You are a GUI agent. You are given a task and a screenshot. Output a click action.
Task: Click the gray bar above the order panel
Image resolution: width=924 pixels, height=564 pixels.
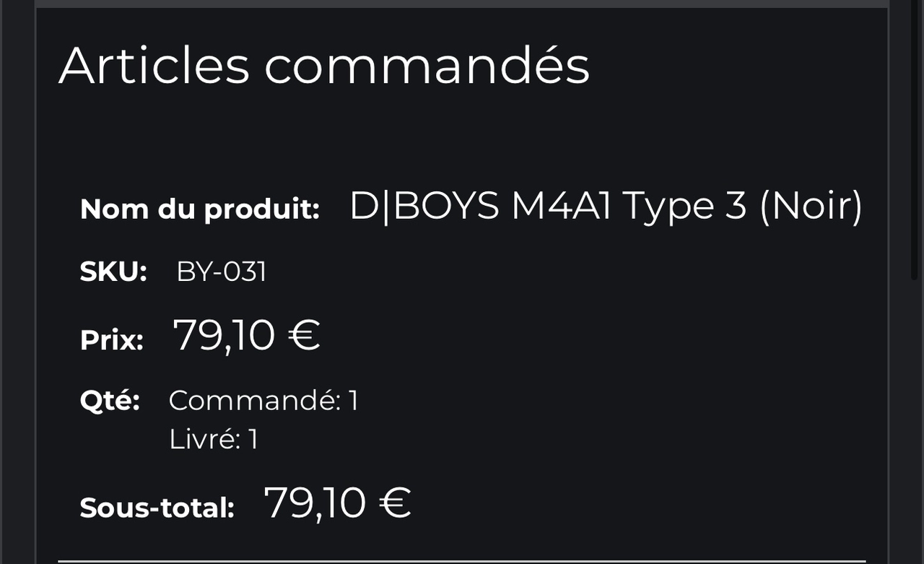(462, 4)
